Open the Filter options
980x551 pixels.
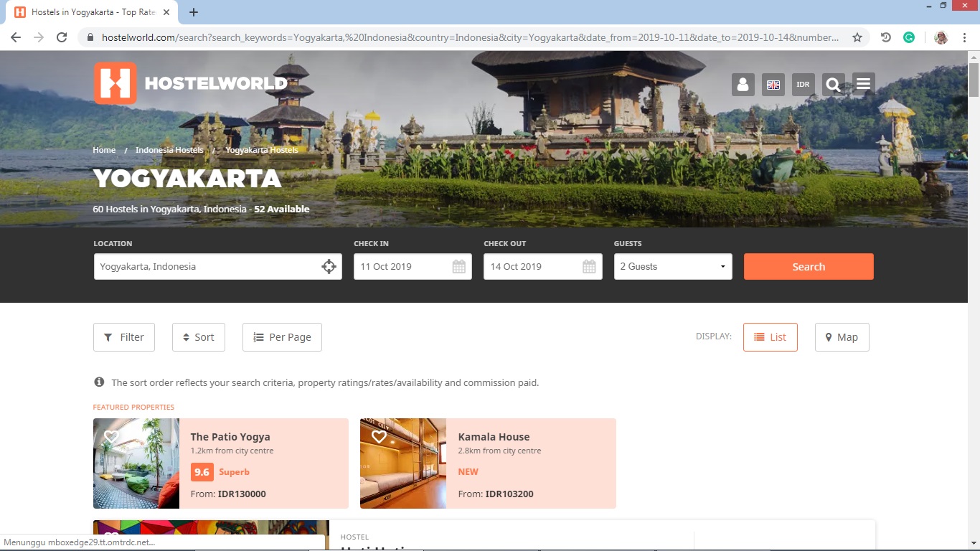[x=124, y=337]
